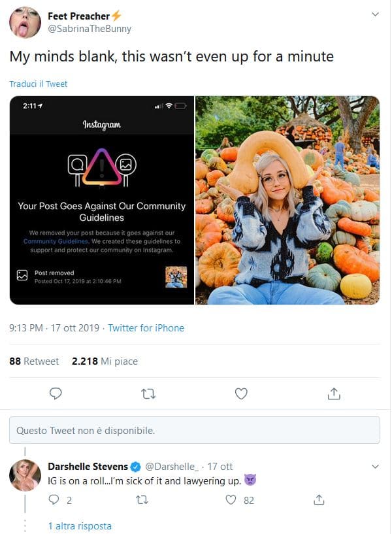View the 2.218 Mi piace list
Viewport: 392px width, 534px height.
pyautogui.click(x=105, y=361)
